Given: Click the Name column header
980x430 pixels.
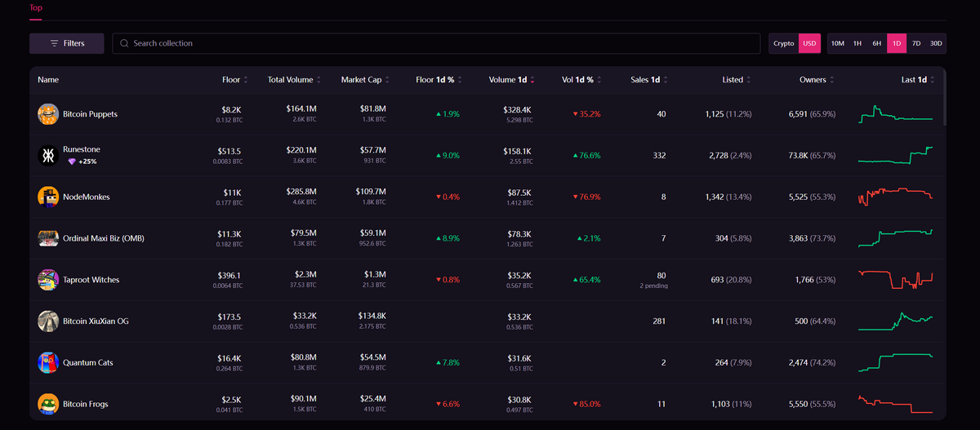Looking at the screenshot, I should (x=48, y=80).
